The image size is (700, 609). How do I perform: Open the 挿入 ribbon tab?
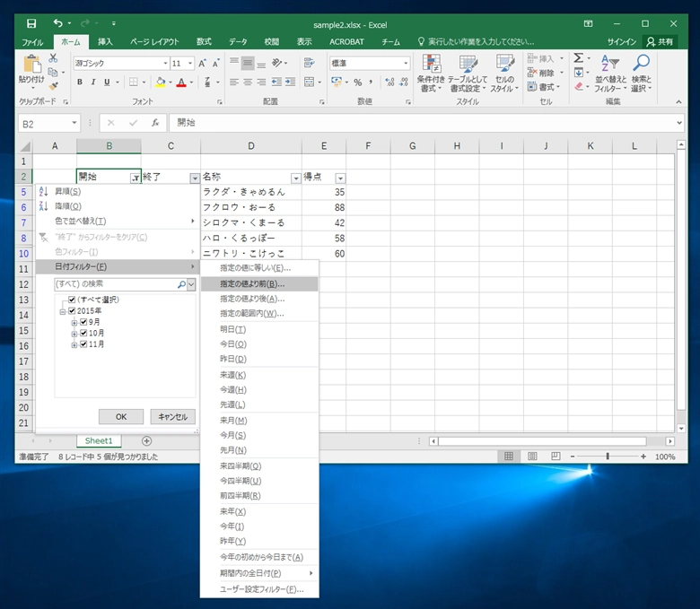click(x=105, y=42)
